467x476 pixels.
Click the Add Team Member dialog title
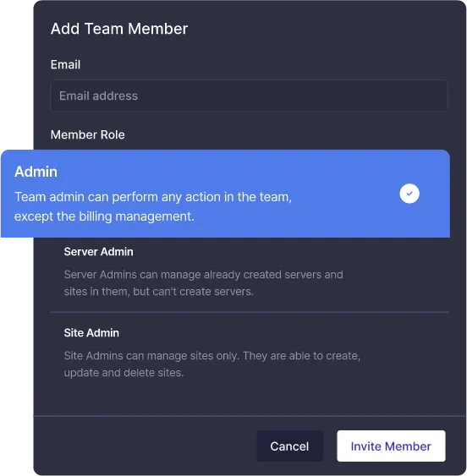click(x=119, y=29)
